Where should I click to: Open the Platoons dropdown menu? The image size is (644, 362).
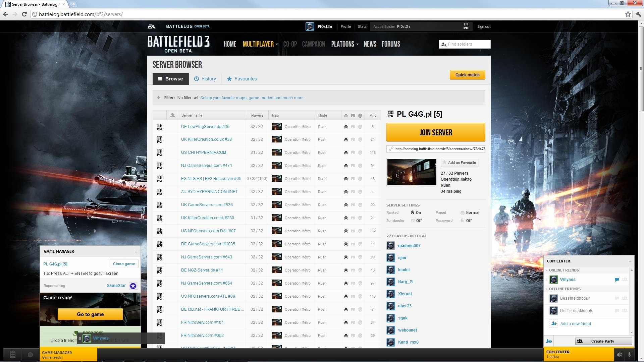tap(345, 44)
